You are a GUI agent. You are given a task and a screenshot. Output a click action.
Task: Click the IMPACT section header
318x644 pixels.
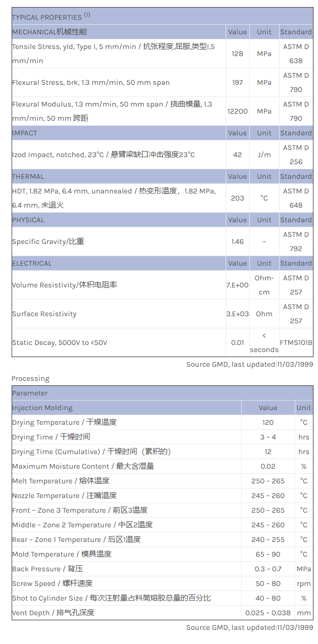pos(25,133)
